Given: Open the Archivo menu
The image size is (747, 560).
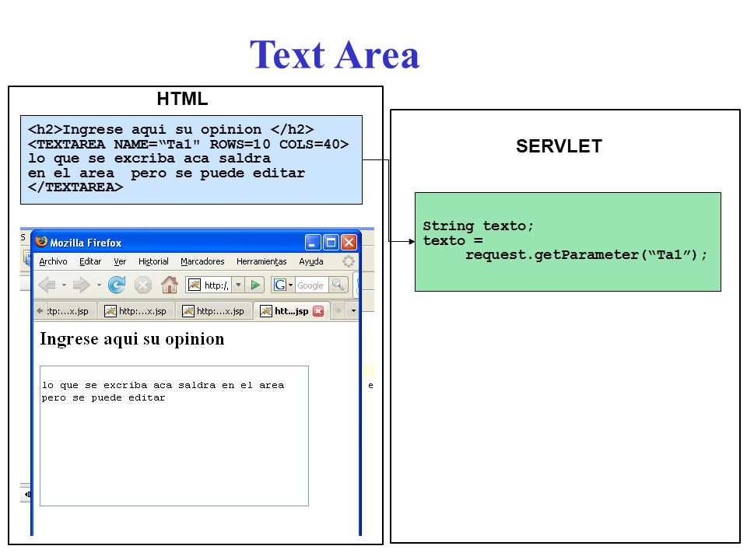Looking at the screenshot, I should click(53, 261).
